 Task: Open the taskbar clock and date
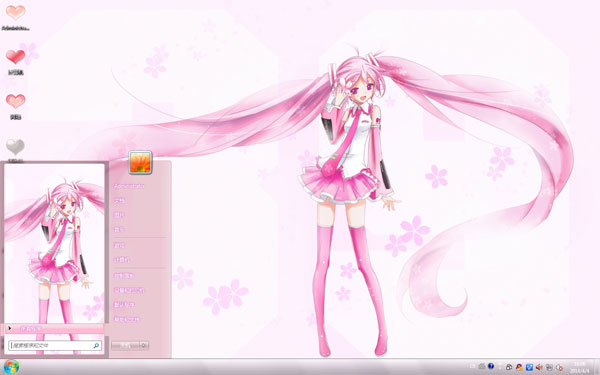[x=579, y=367]
